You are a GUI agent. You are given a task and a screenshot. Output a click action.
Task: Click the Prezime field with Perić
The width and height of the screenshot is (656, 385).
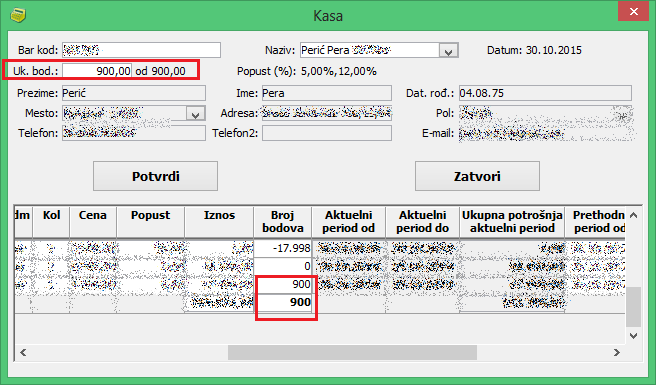click(x=134, y=93)
